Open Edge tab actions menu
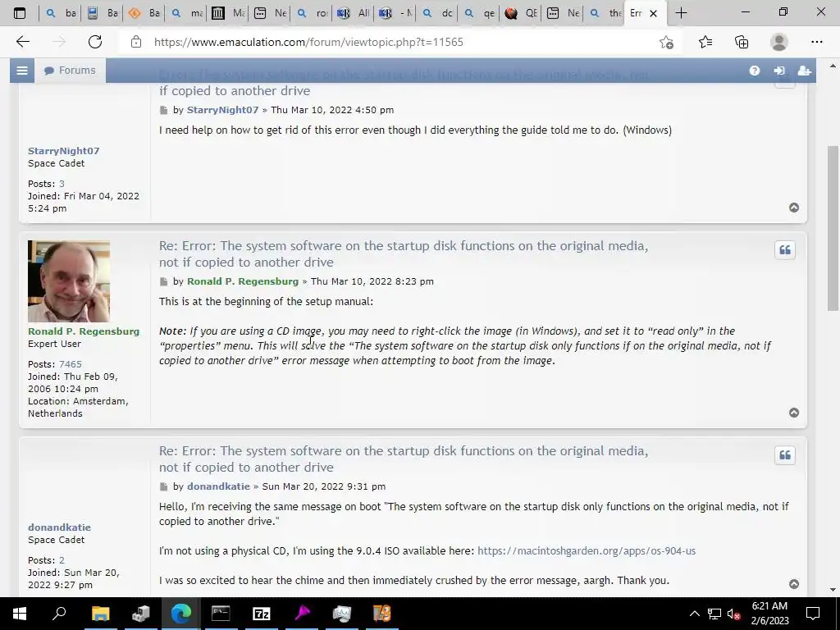The width and height of the screenshot is (840, 630). tap(20, 13)
